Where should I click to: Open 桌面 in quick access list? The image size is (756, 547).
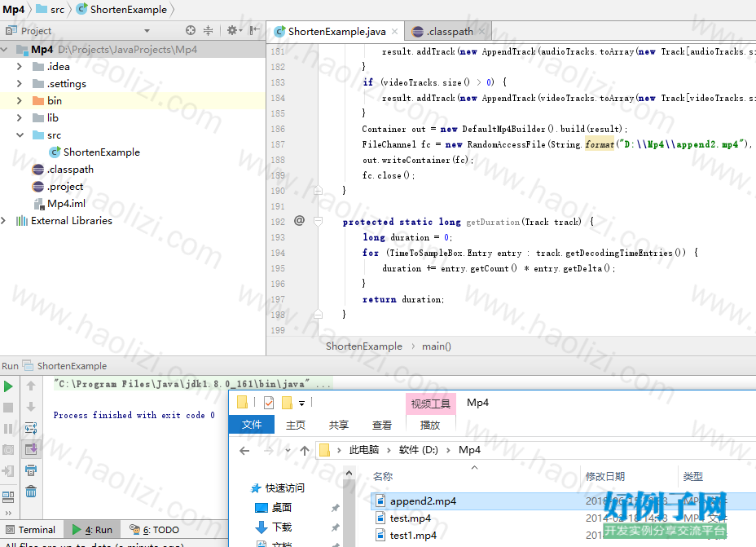coord(282,507)
